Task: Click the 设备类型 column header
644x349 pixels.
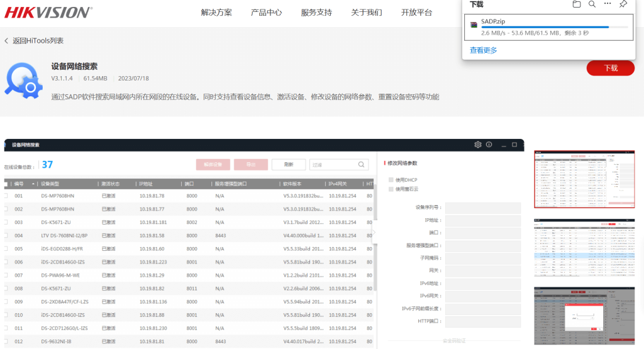Action: 50,184
